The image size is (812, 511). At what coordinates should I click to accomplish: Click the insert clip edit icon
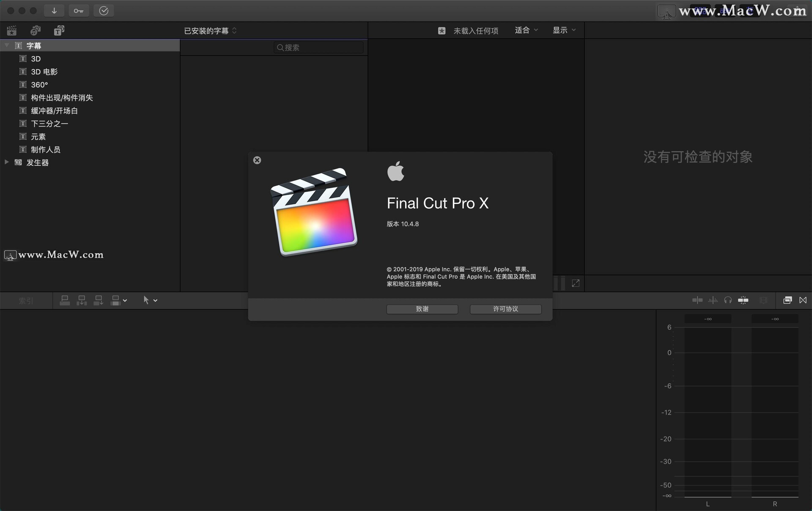pos(82,300)
